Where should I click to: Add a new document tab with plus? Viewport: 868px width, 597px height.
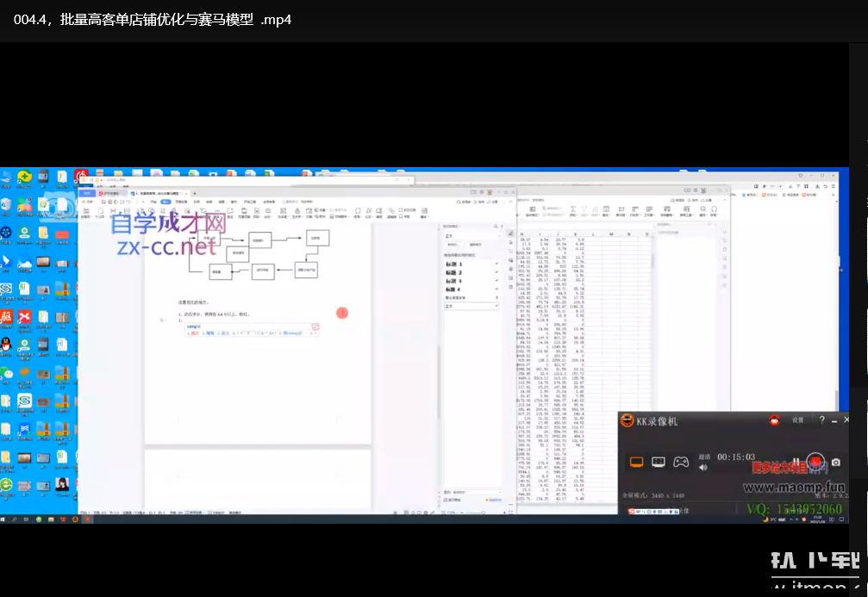point(195,193)
